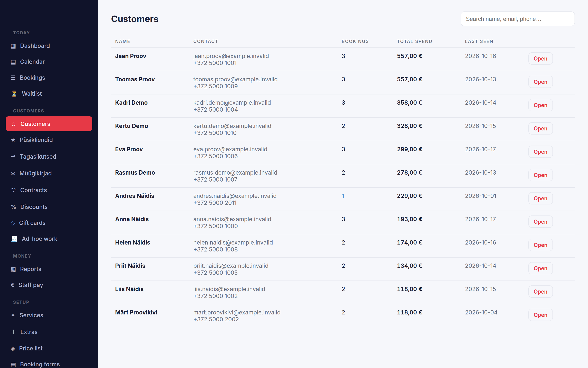Click the Ad-hoc work receipt icon
588x368 pixels.
(x=14, y=239)
